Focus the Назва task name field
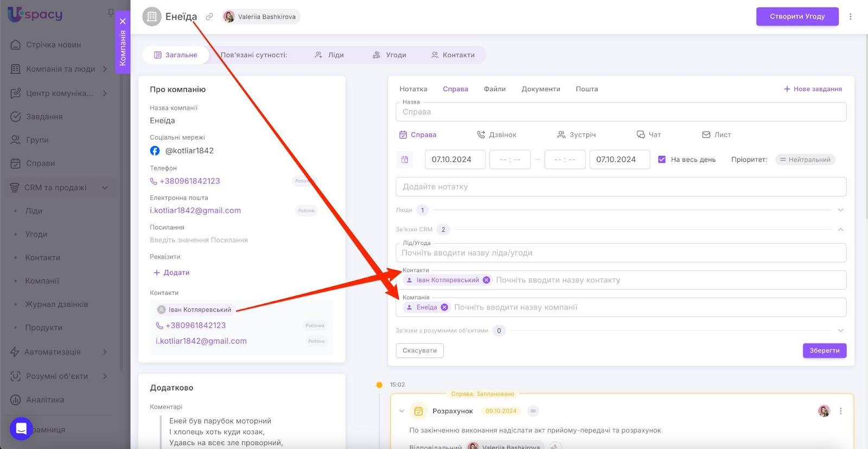868x449 pixels. pyautogui.click(x=621, y=112)
